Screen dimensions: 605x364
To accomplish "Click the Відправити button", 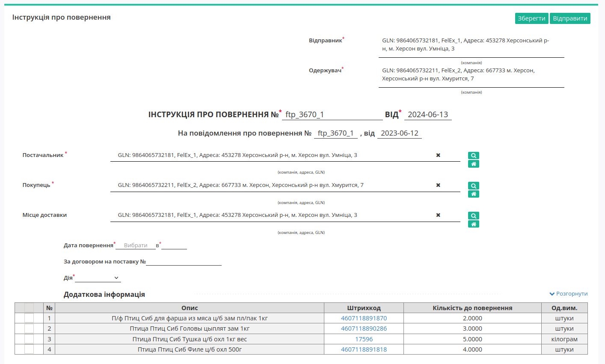I will 570,18.
